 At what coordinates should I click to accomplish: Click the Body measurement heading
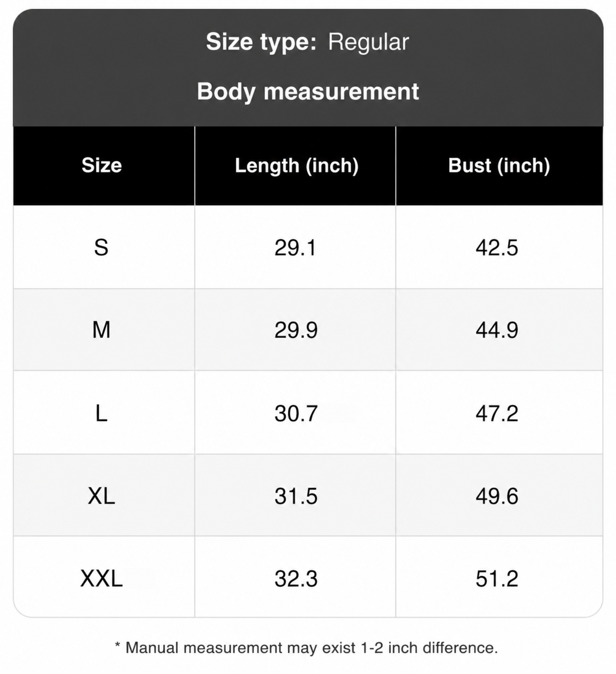308,91
